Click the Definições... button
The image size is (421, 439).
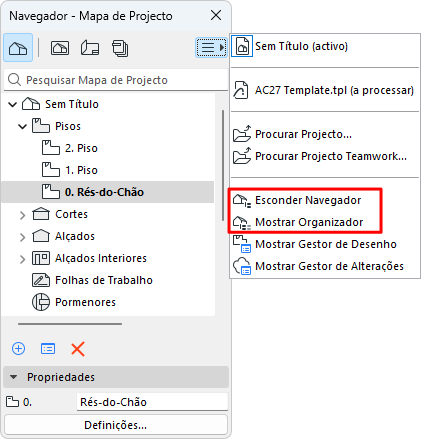pos(116,425)
